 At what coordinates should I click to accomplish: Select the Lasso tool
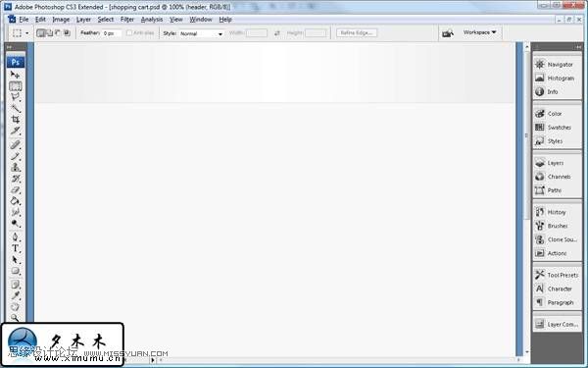[15, 97]
